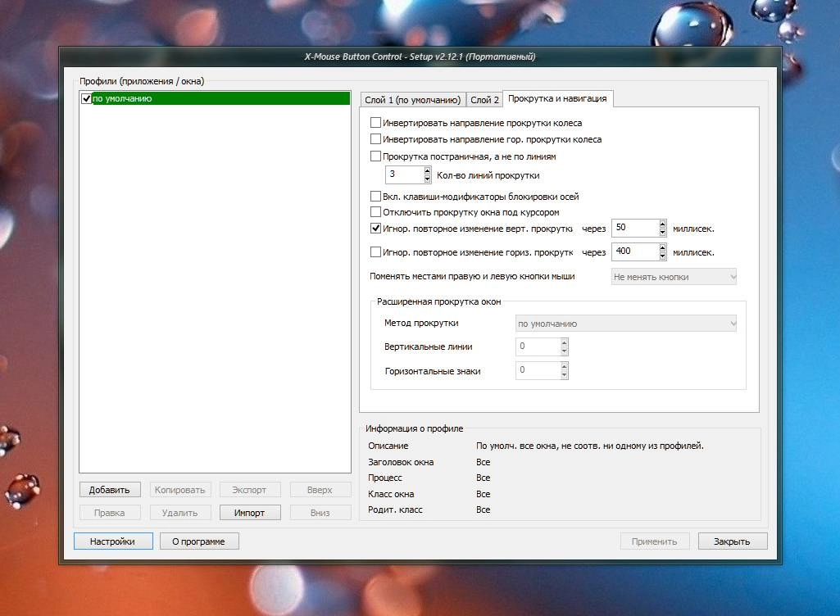Click the 400 milliseconds input field
The width and height of the screenshot is (840, 616).
(x=635, y=251)
